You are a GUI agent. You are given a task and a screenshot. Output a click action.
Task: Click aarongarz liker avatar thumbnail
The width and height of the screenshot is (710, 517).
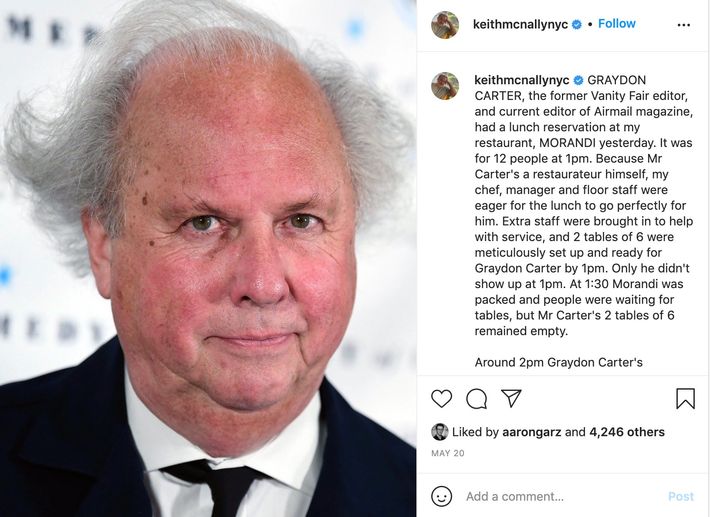(439, 432)
